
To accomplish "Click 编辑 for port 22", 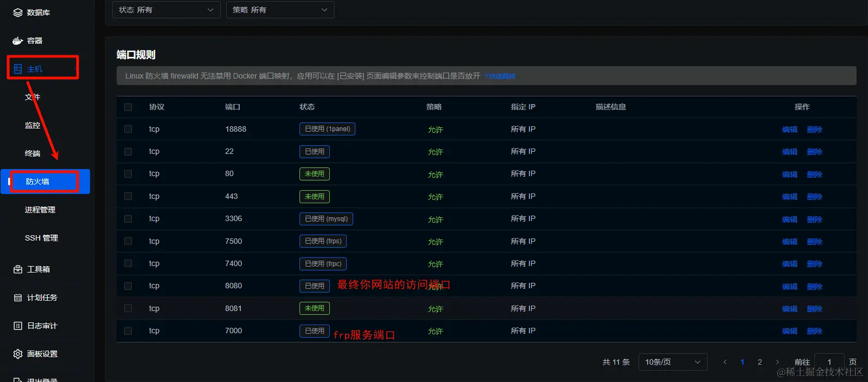I will click(790, 152).
